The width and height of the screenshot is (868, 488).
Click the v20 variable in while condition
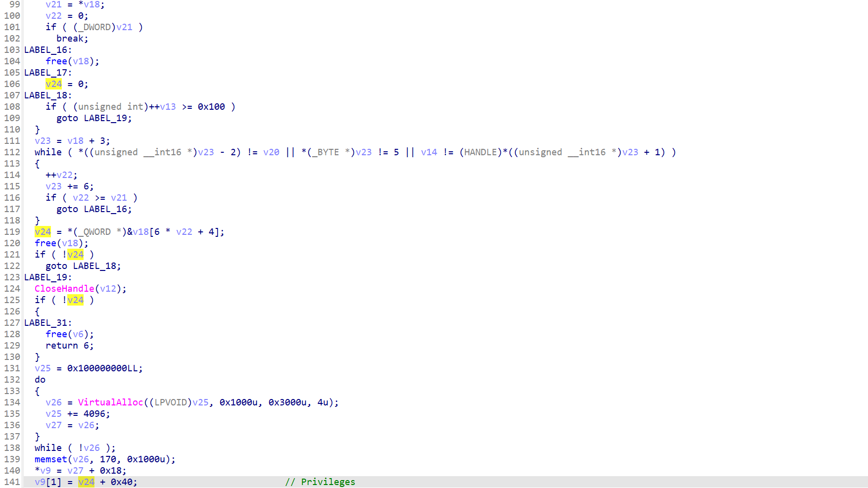point(271,152)
